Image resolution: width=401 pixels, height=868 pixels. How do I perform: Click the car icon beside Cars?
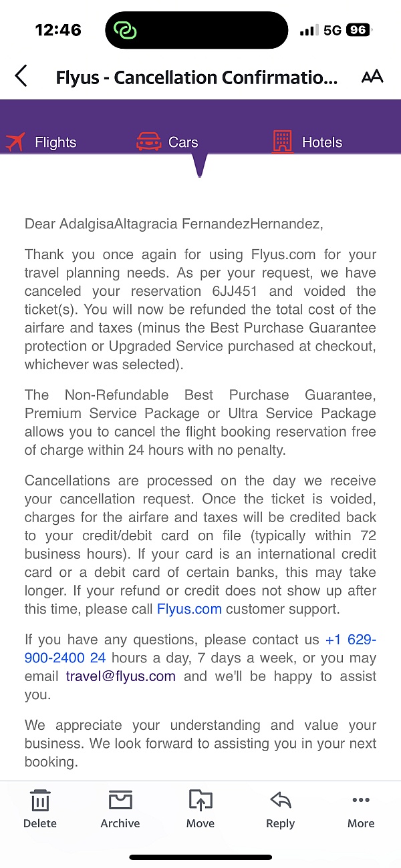click(148, 141)
